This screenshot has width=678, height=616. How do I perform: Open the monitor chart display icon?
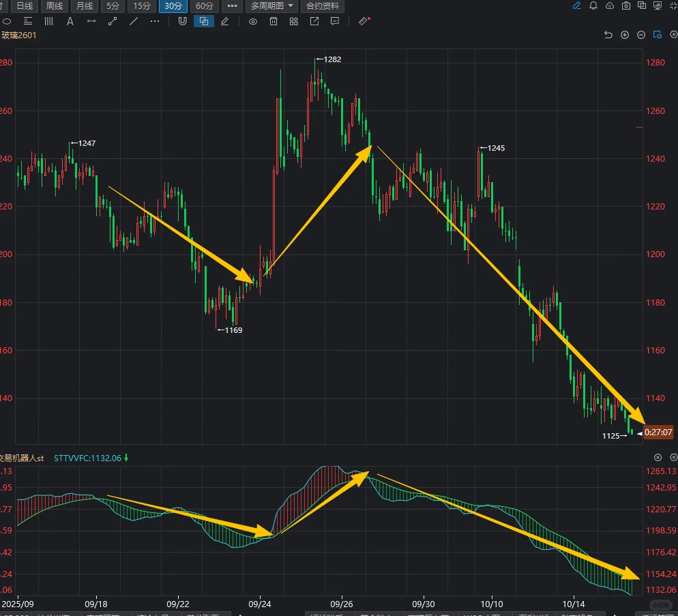[x=658, y=5]
